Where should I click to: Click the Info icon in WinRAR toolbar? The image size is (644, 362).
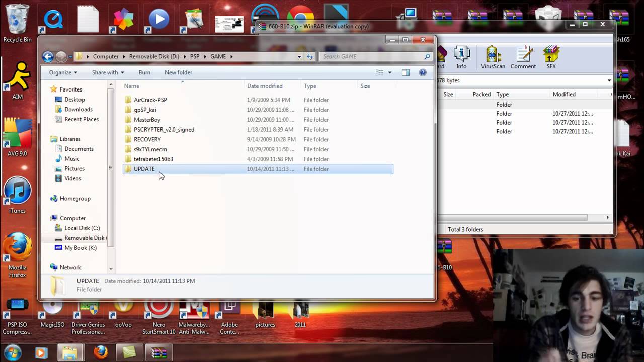click(461, 57)
